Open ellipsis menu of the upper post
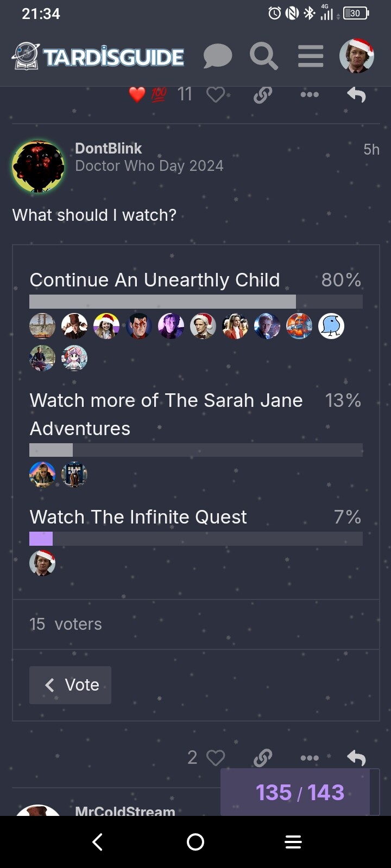 (x=310, y=94)
